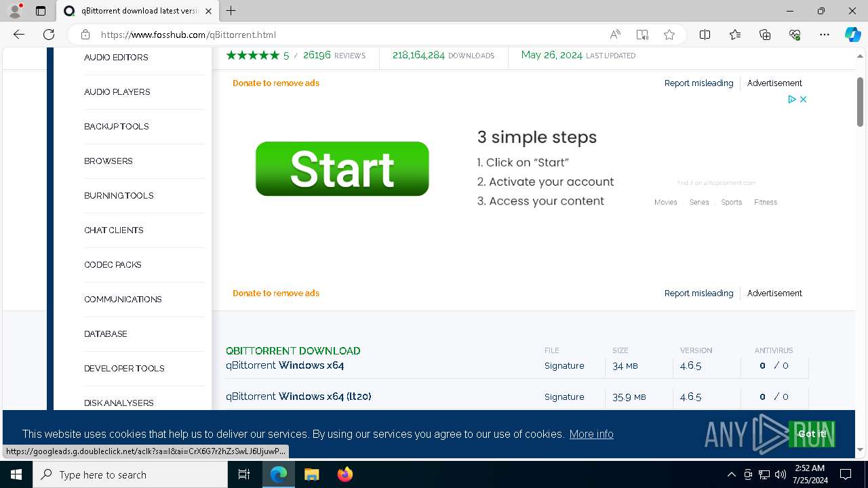Open the notification center icon
The height and width of the screenshot is (488, 868).
pos(846,474)
